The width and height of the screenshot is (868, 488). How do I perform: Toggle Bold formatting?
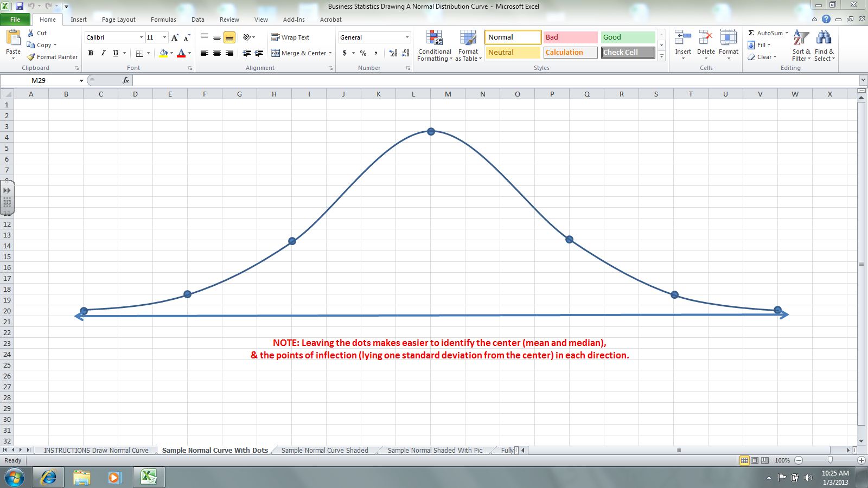[91, 53]
